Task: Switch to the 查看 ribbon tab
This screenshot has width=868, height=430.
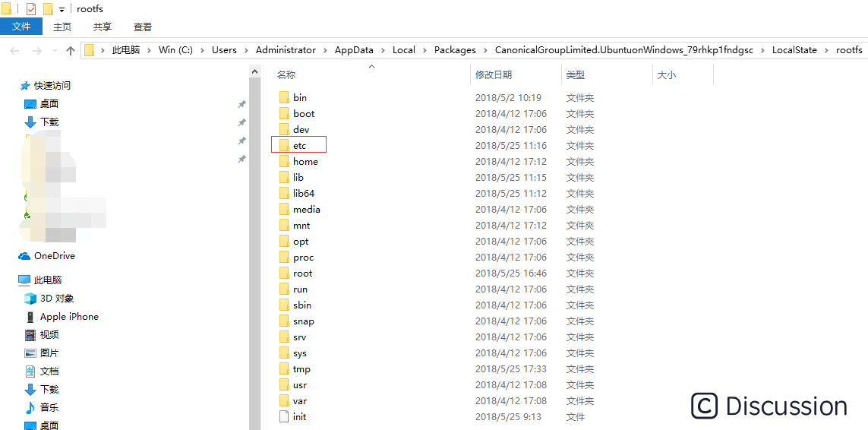Action: (142, 27)
